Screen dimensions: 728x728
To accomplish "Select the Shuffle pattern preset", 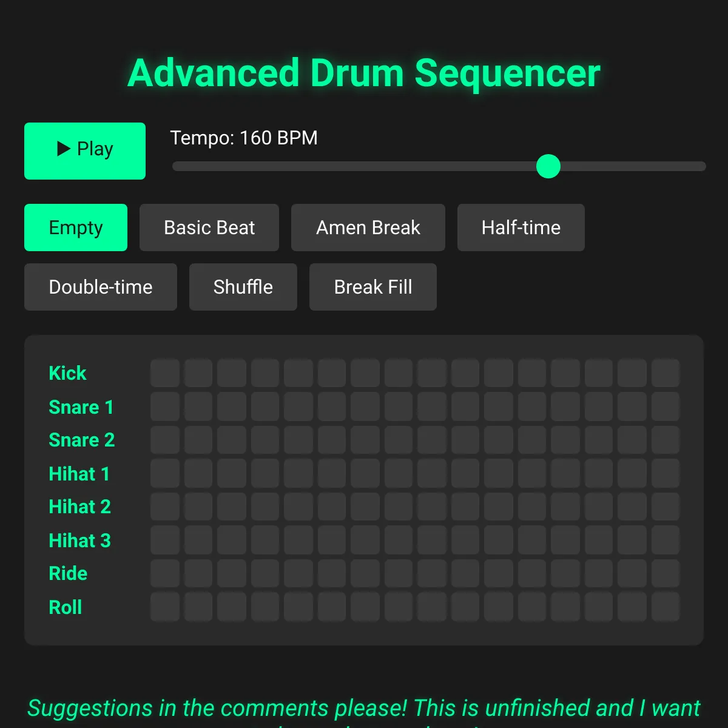I will [243, 287].
